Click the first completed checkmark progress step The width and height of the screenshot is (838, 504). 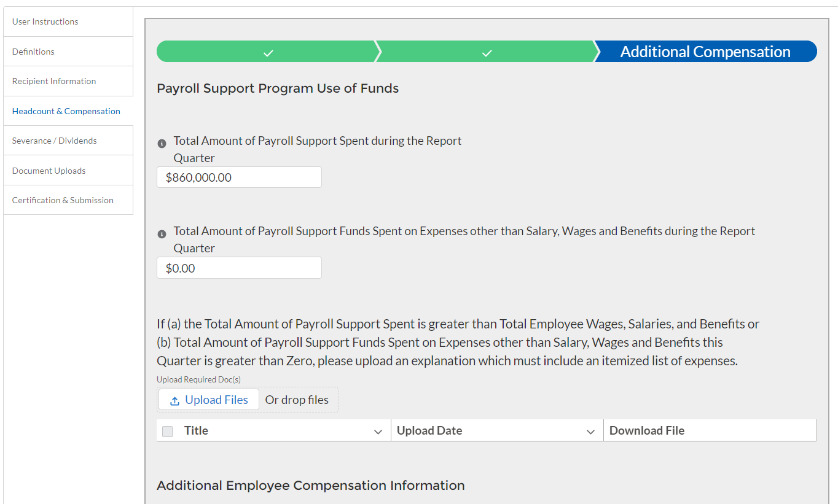268,52
